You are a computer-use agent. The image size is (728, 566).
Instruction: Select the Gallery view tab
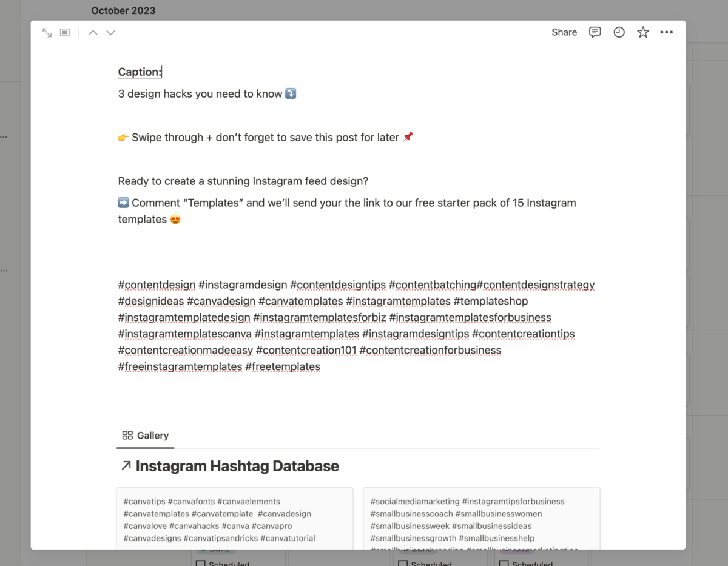(x=146, y=436)
